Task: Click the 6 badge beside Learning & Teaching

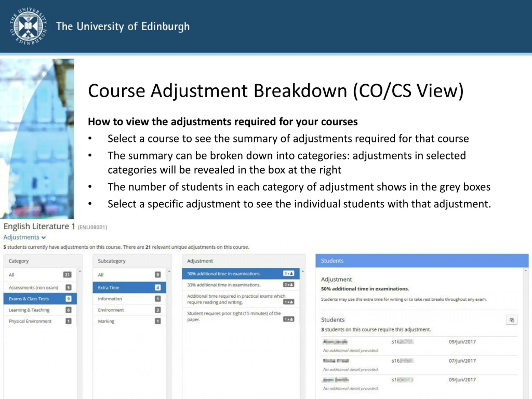Action: (x=69, y=310)
